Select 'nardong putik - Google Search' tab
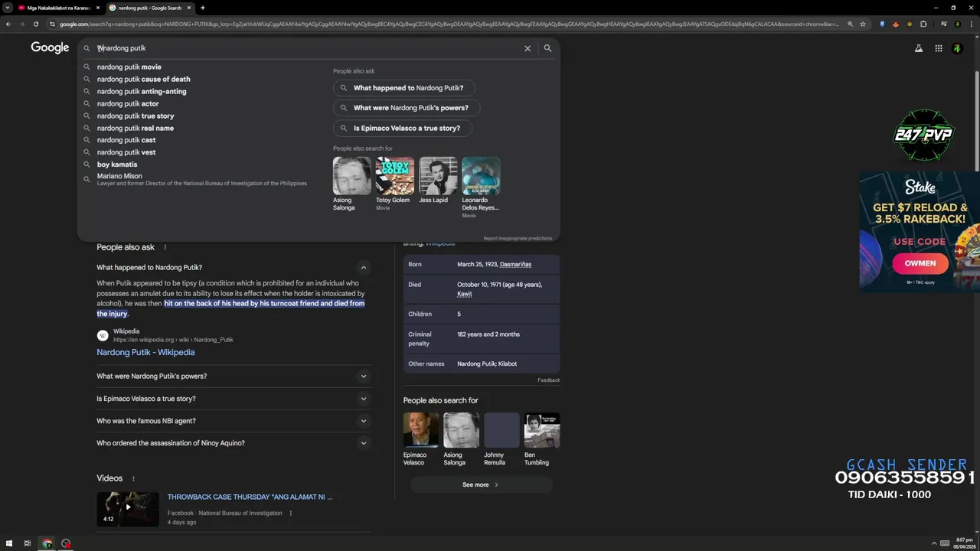980x551 pixels. pyautogui.click(x=150, y=8)
